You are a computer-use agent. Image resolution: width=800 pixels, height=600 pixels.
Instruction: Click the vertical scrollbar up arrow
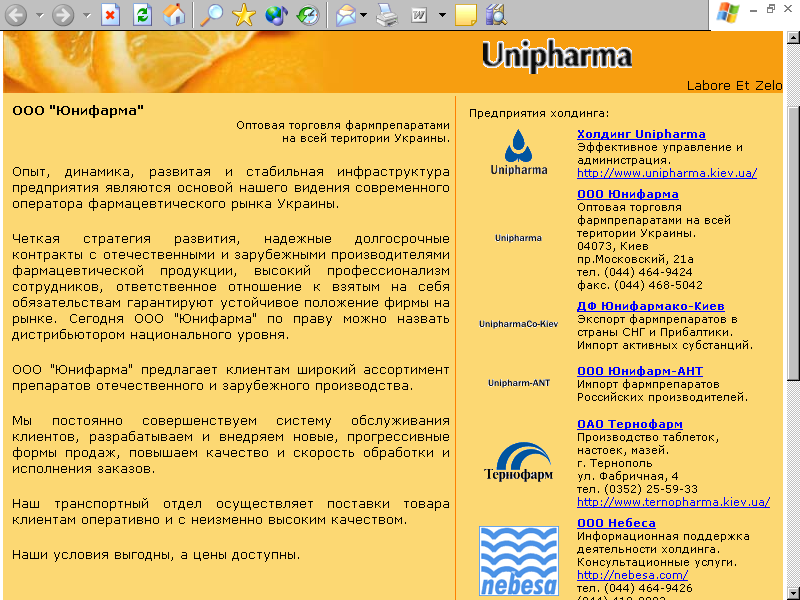click(793, 37)
